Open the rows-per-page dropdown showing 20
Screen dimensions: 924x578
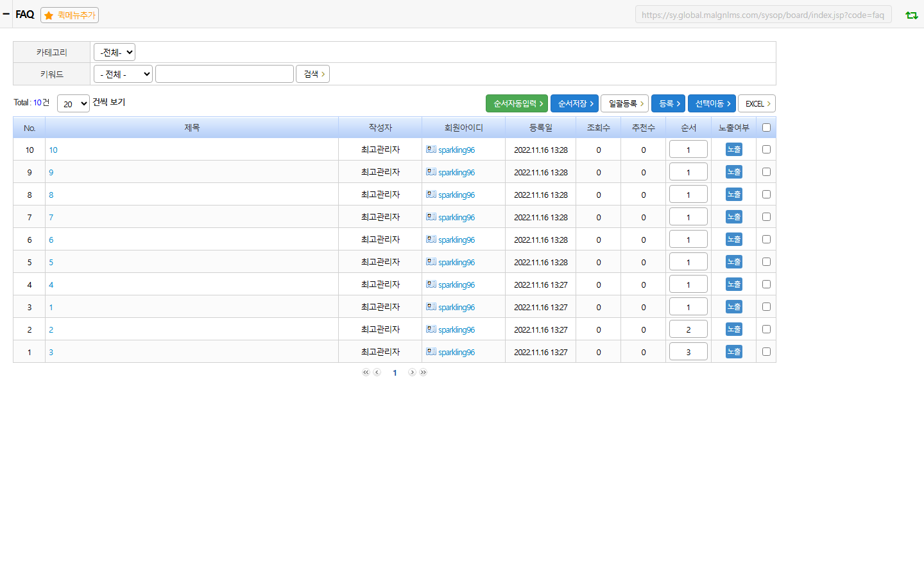click(73, 103)
